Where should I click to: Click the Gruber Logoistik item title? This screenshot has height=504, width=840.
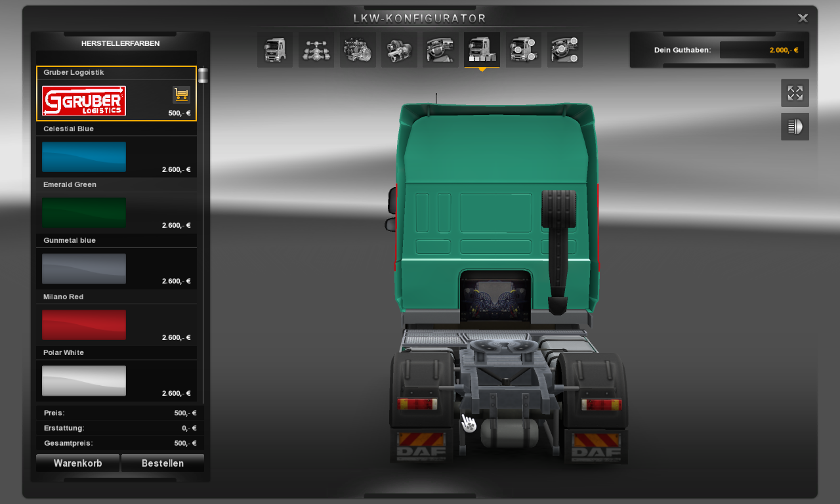(x=73, y=72)
